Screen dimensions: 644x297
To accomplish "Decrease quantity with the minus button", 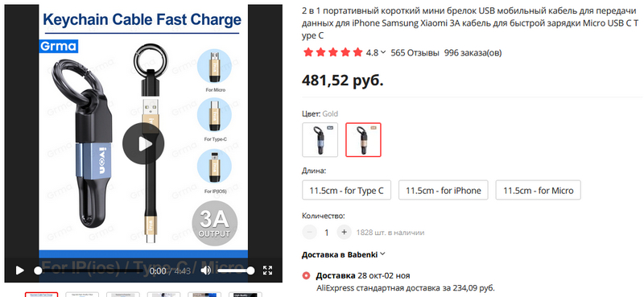I will [309, 232].
